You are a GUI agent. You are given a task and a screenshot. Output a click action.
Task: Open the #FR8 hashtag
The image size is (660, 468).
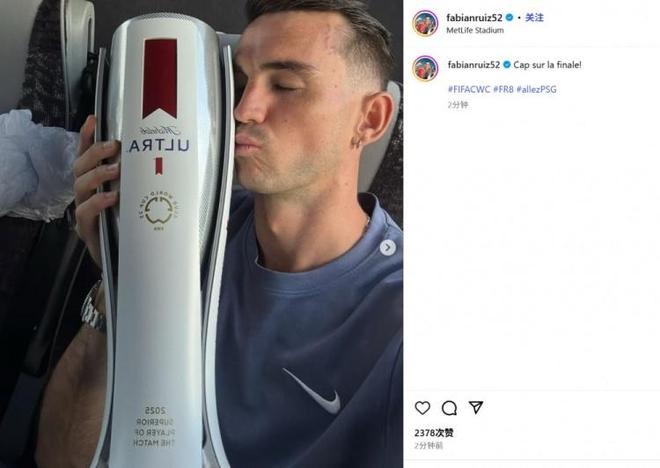click(x=503, y=89)
